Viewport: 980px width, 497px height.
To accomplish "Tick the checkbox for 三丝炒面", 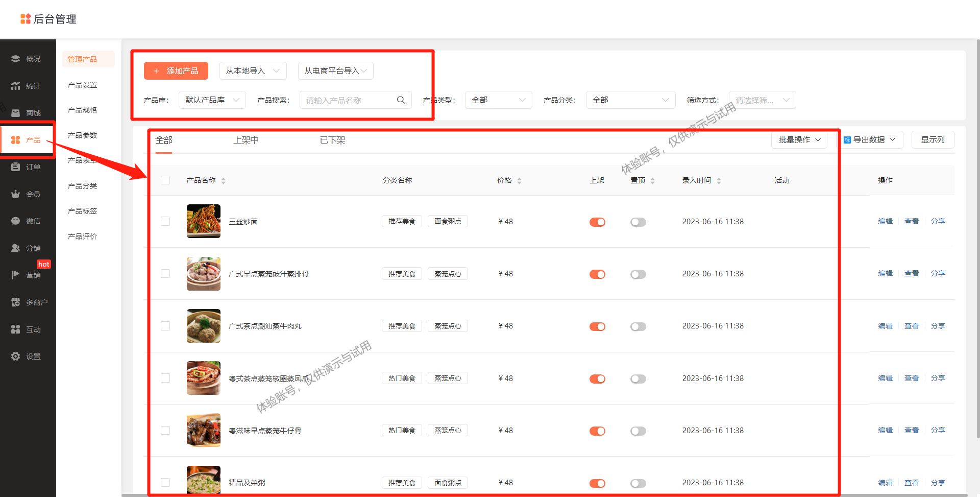I will pyautogui.click(x=165, y=221).
